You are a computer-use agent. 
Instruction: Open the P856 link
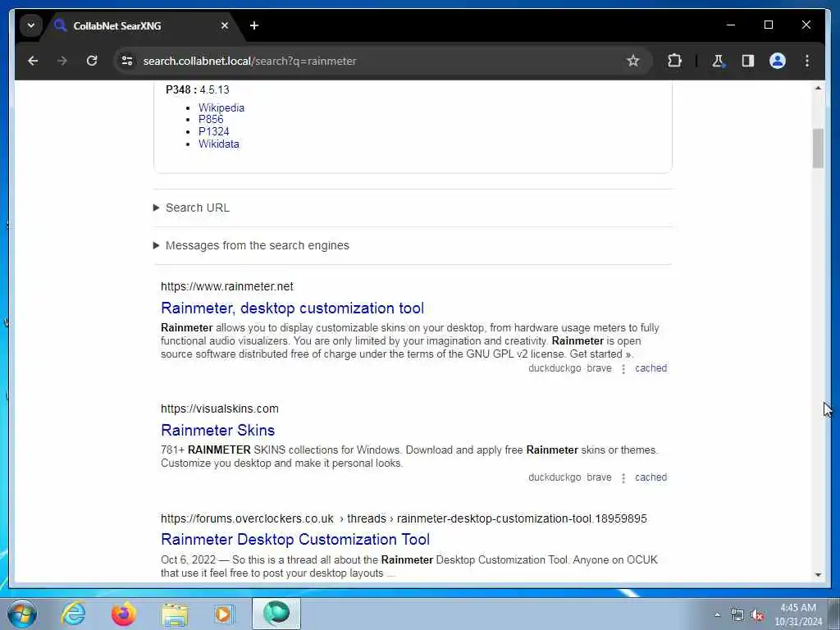(211, 120)
